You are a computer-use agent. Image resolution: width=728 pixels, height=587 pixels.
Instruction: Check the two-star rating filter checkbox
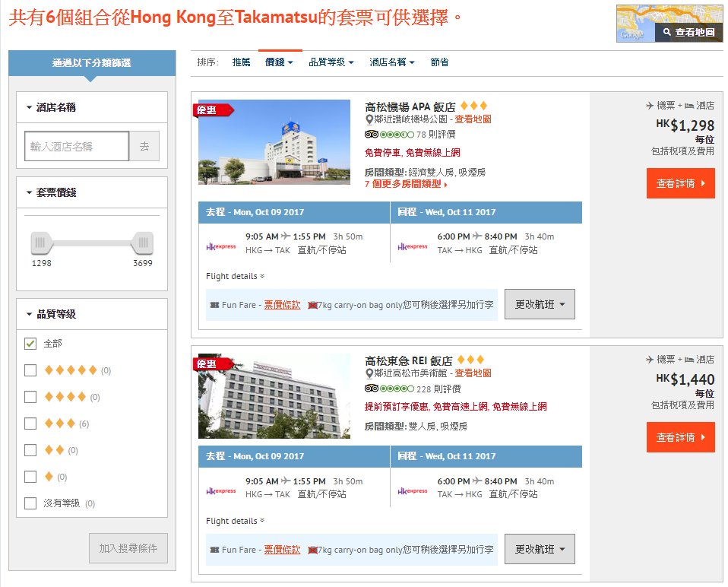tap(30, 450)
